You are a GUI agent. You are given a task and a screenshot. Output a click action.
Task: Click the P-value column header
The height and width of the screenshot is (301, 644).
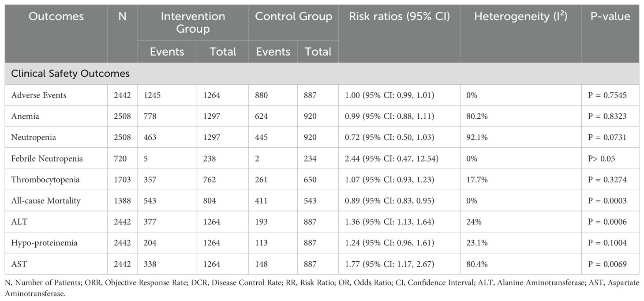(610, 17)
